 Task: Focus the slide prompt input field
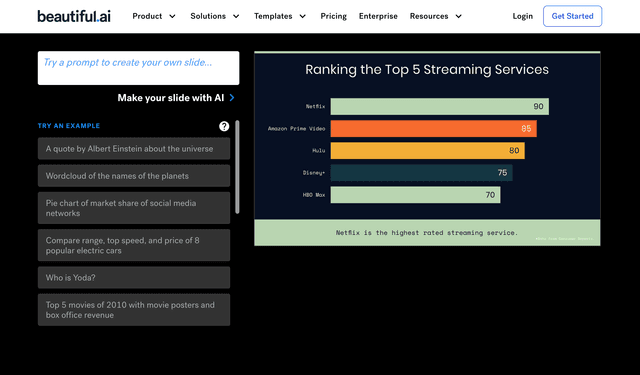138,68
